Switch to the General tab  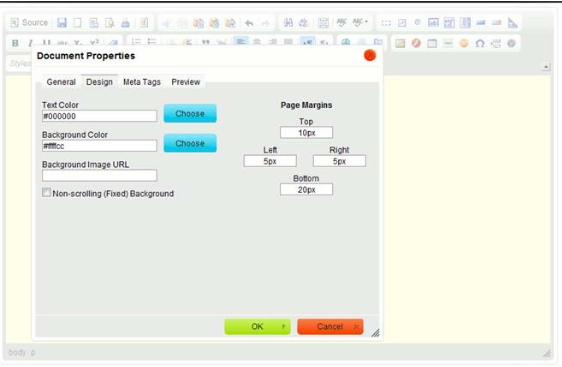tap(61, 82)
